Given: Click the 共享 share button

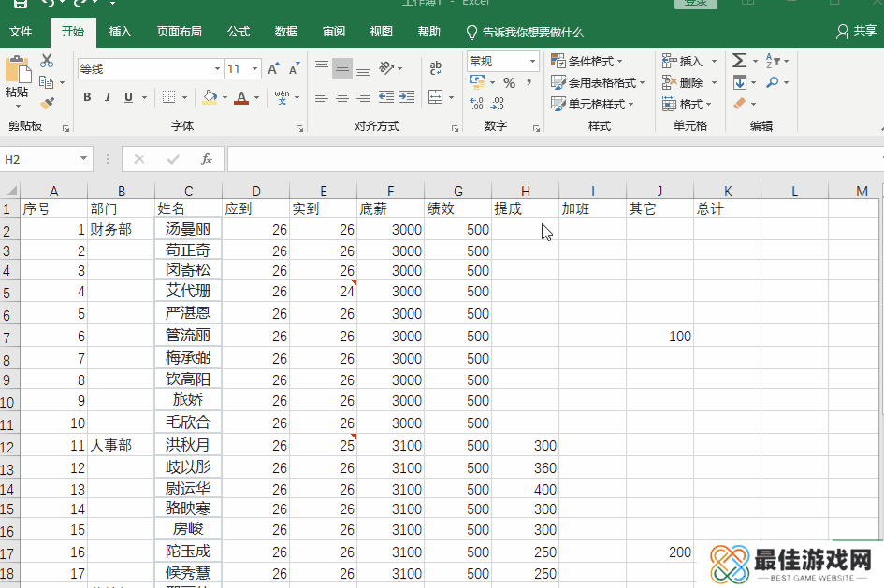Looking at the screenshot, I should point(856,32).
